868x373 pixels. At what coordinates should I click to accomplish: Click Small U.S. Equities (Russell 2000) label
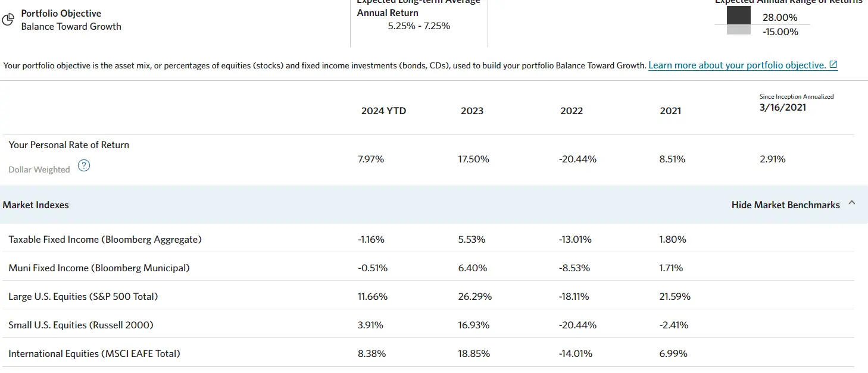81,325
